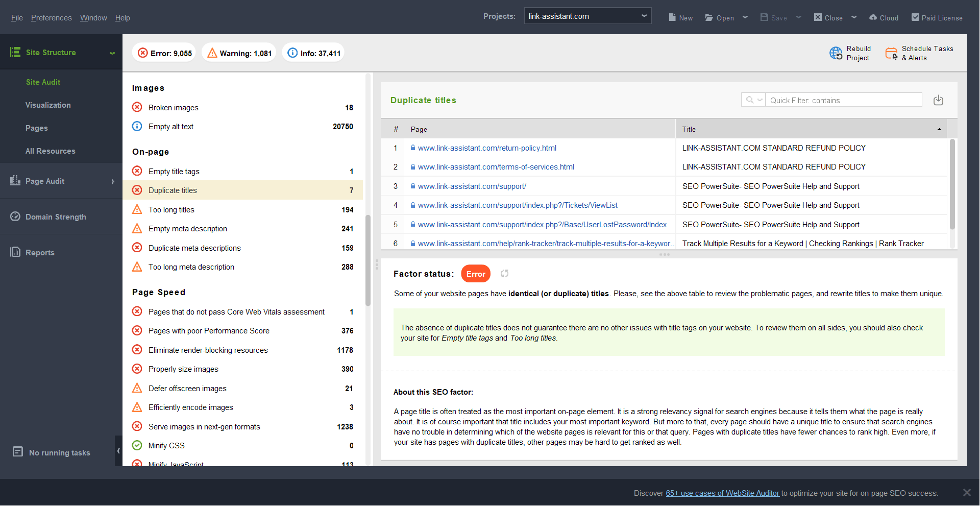Expand the Close button dropdown arrow
This screenshot has height=506, width=980.
click(x=854, y=17)
